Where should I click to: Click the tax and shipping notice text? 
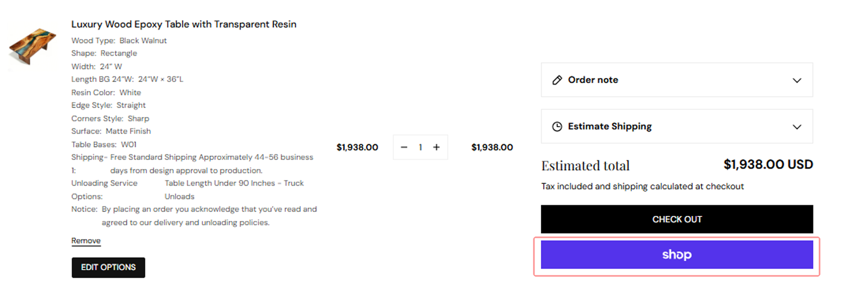point(642,186)
